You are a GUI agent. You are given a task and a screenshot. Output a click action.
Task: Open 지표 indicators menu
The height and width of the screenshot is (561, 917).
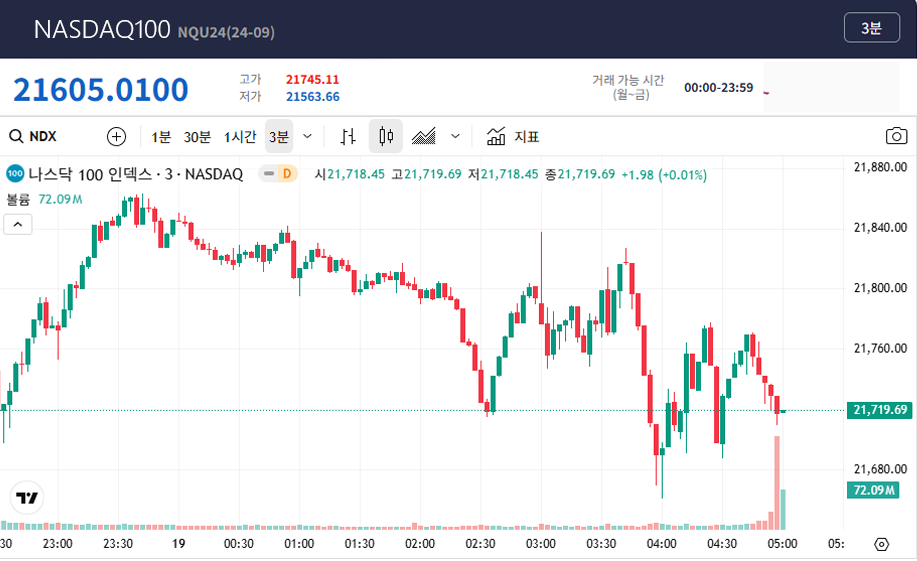tap(513, 137)
